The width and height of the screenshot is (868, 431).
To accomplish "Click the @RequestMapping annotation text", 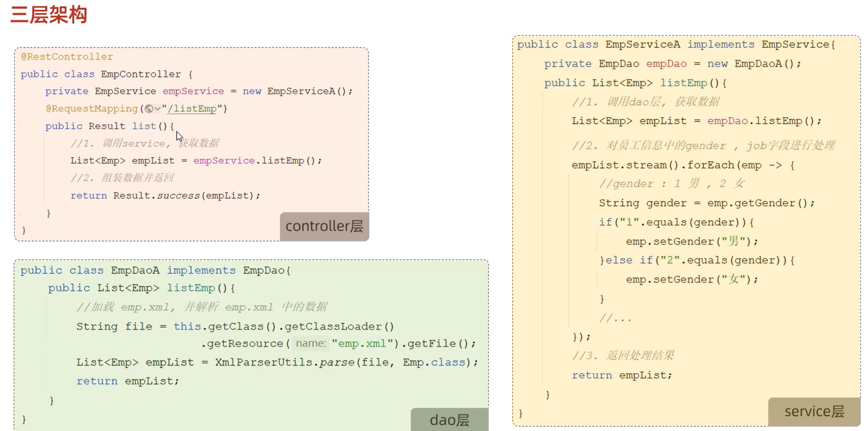I will (92, 108).
